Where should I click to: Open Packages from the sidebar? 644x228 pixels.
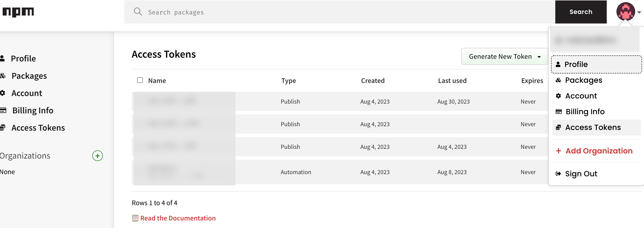29,76
